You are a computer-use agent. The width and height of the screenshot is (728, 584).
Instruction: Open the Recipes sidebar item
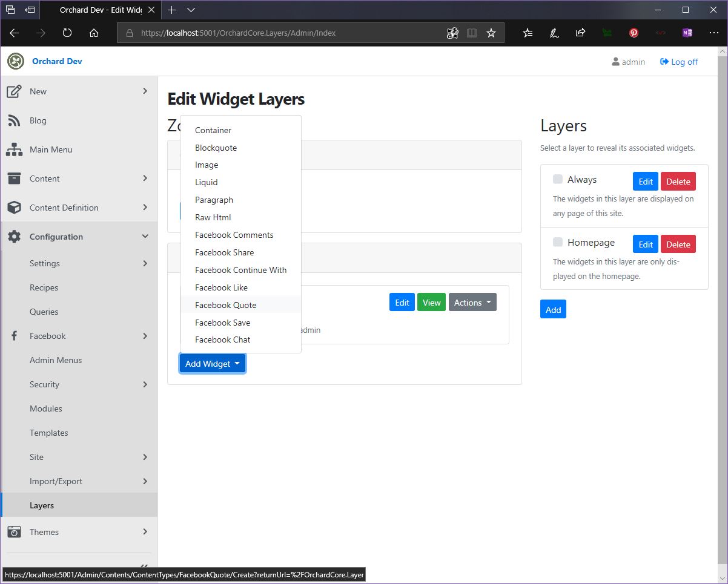pos(79,287)
